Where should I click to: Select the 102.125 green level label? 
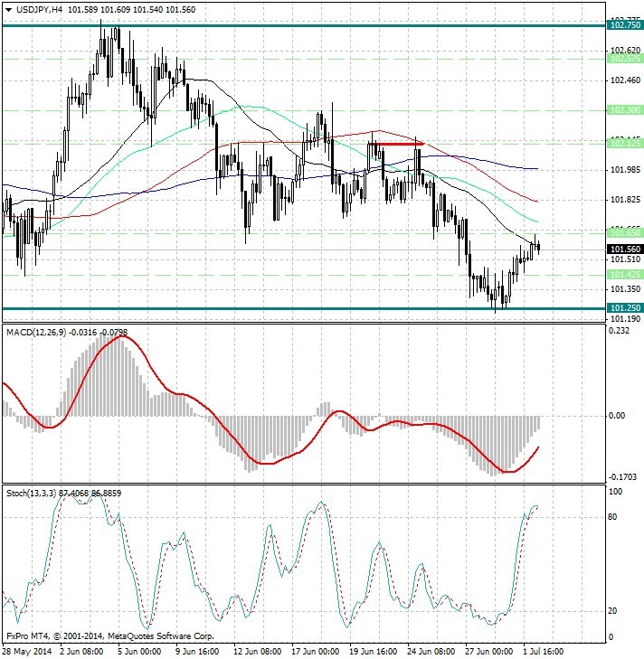tap(625, 144)
